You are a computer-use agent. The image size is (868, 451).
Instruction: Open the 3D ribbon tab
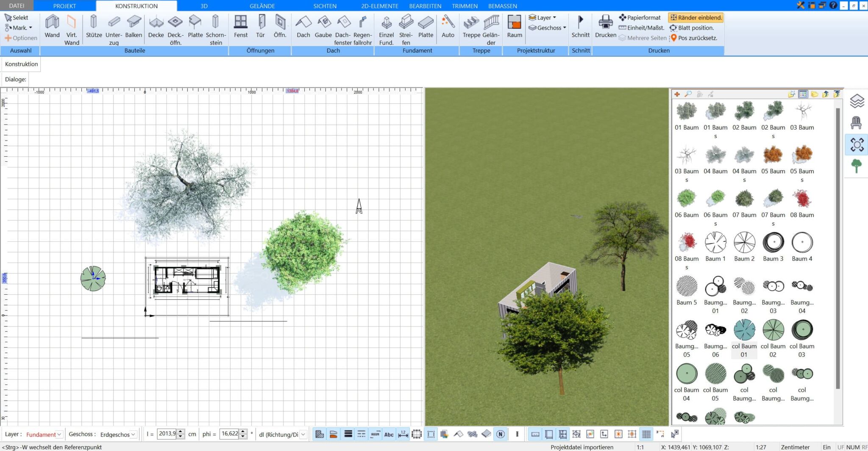(x=204, y=6)
